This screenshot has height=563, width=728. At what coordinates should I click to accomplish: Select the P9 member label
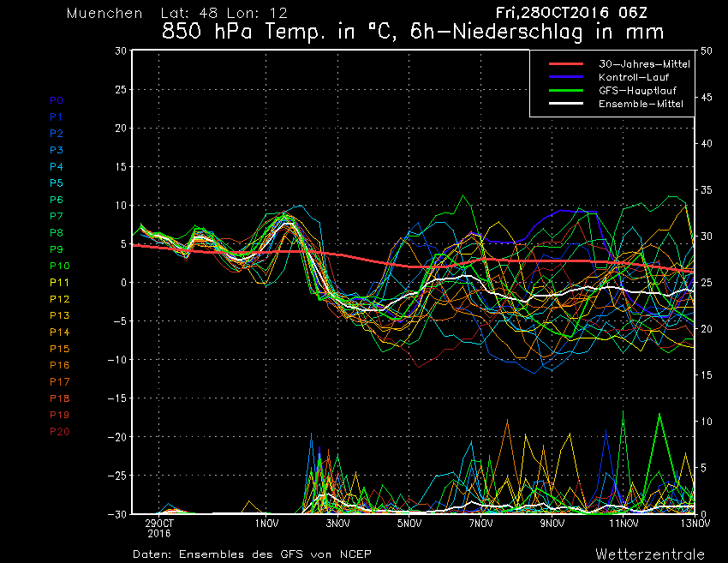coord(57,249)
